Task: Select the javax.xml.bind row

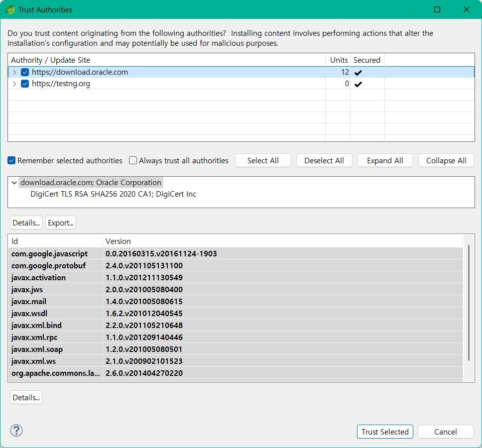Action: tap(236, 326)
